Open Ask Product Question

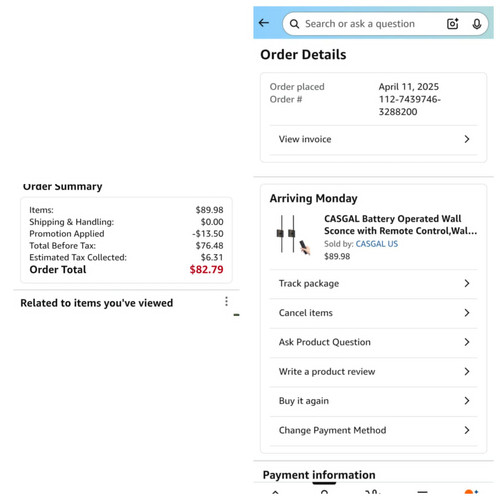(x=373, y=342)
